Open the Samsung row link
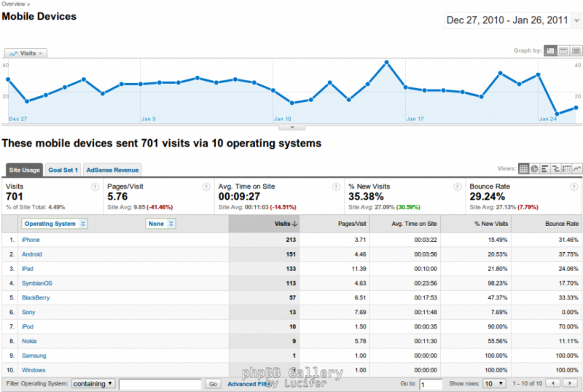 tap(34, 356)
